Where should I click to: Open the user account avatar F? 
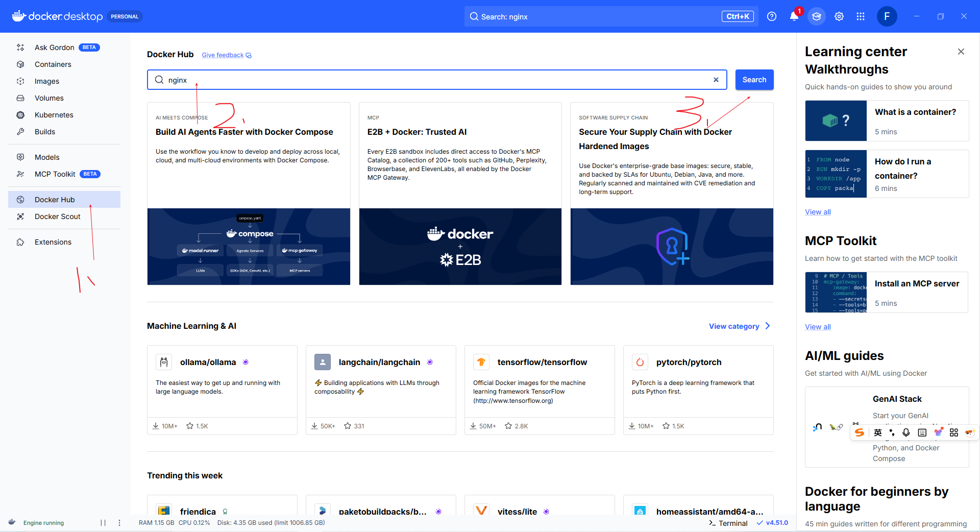pyautogui.click(x=887, y=16)
